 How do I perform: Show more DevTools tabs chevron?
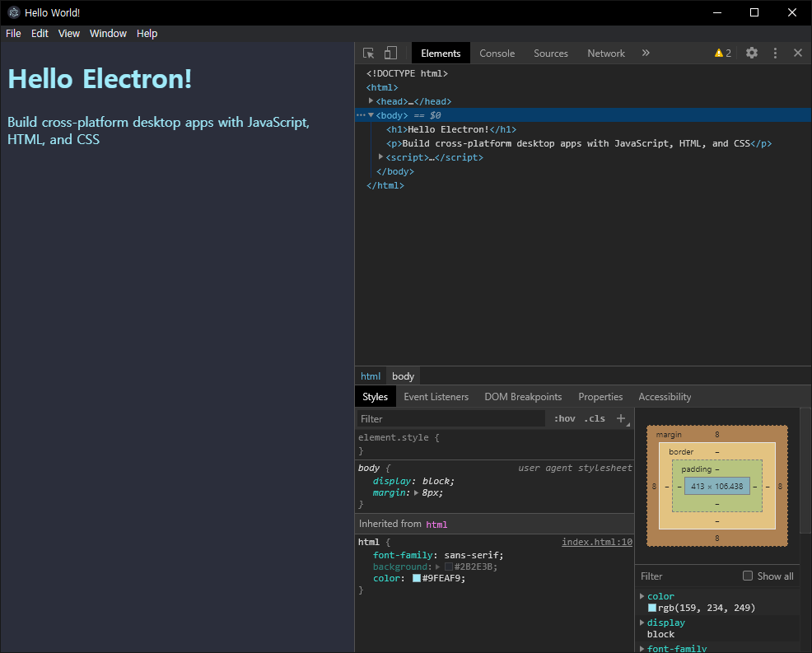646,53
